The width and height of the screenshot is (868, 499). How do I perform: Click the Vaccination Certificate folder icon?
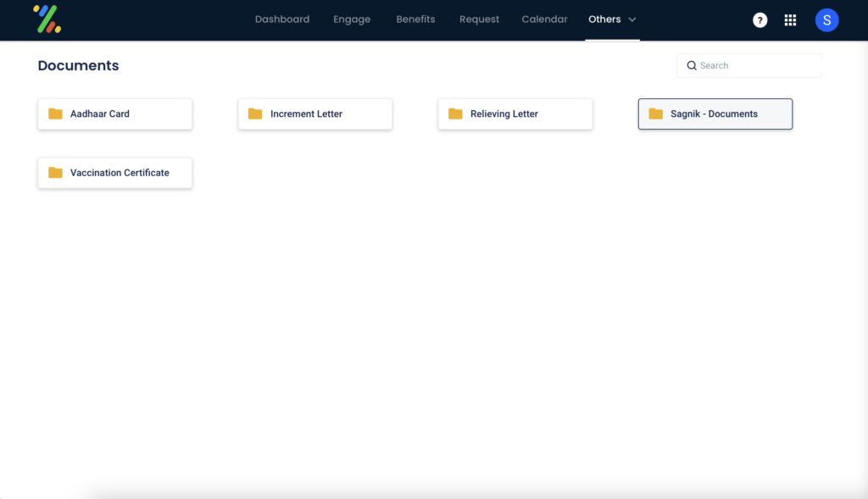coord(55,173)
